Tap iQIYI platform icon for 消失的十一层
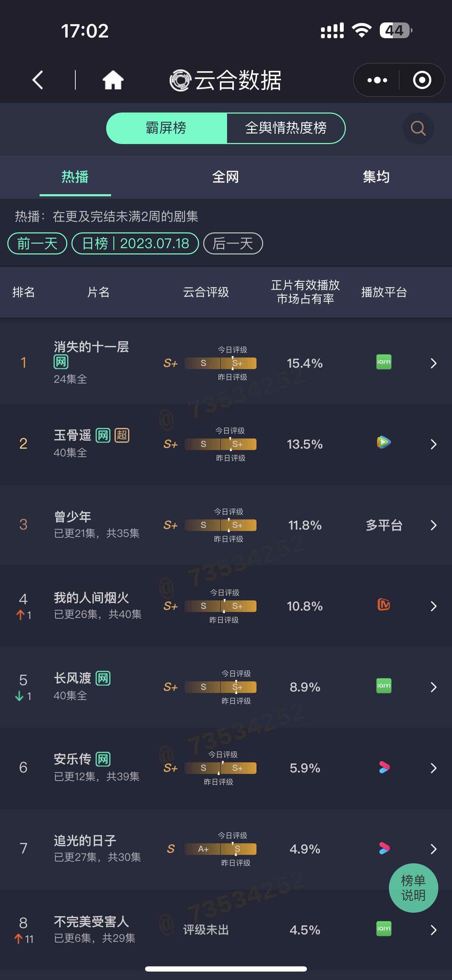 click(x=384, y=362)
